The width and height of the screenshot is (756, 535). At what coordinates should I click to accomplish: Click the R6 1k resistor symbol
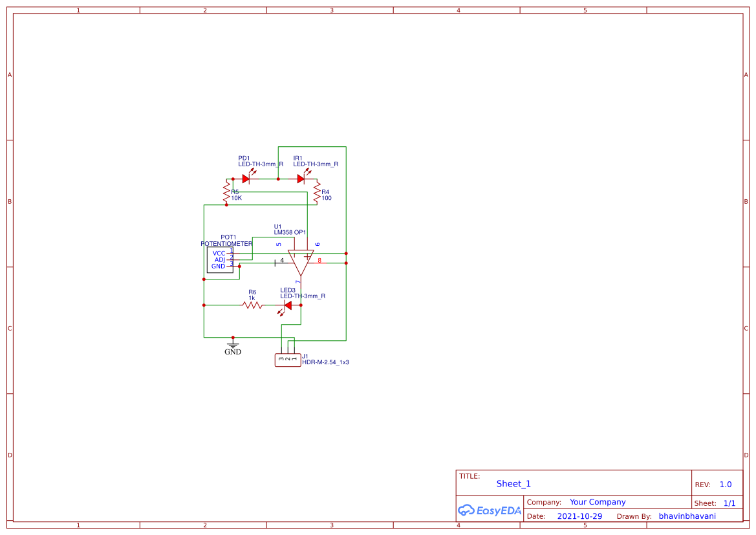pyautogui.click(x=252, y=305)
